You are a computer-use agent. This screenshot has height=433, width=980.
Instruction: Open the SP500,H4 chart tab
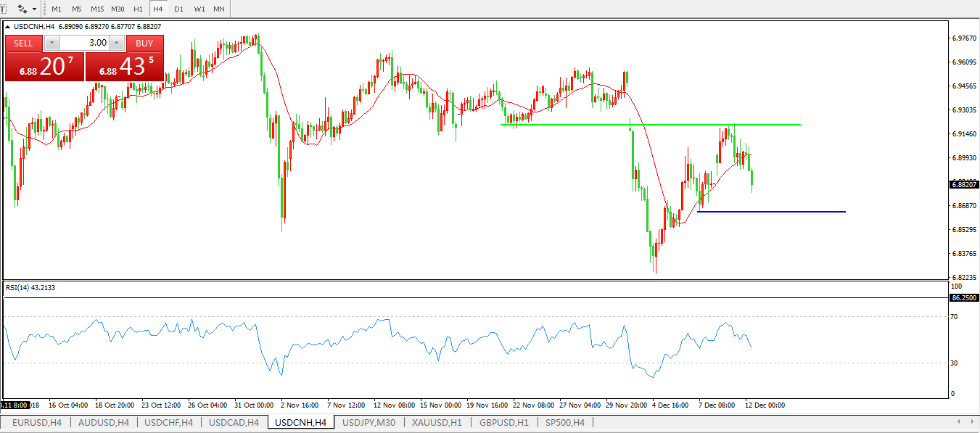pyautogui.click(x=564, y=422)
